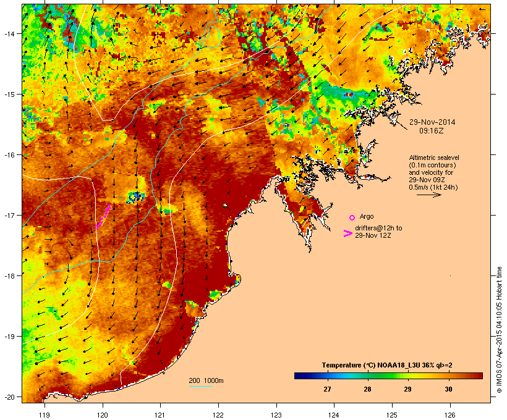Click the '125' longitude axis label
Viewport: 507px width, 420px height.
tap(392, 415)
